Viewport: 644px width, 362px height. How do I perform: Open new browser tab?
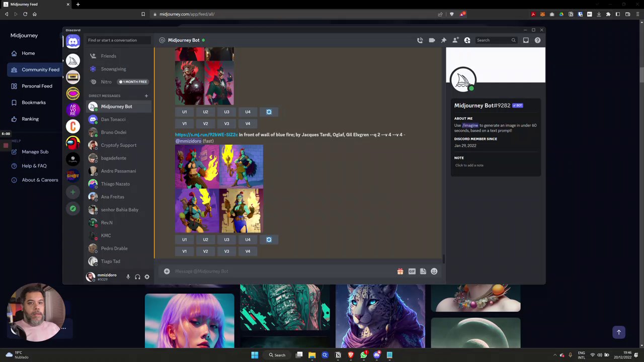click(x=78, y=5)
